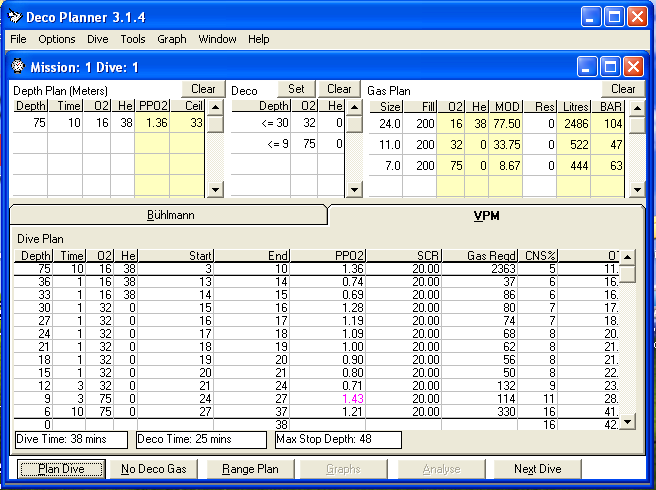Click Gas Plan MOD value 33.75

tap(505, 145)
